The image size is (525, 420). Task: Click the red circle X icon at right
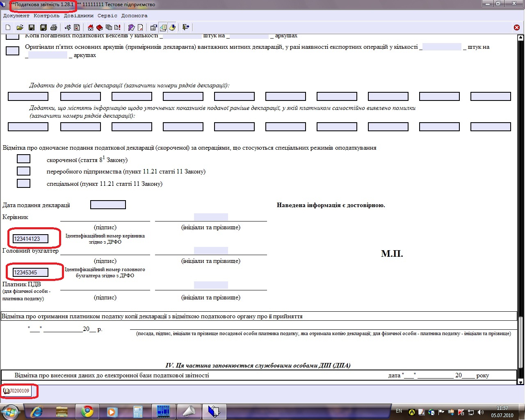pos(517,27)
